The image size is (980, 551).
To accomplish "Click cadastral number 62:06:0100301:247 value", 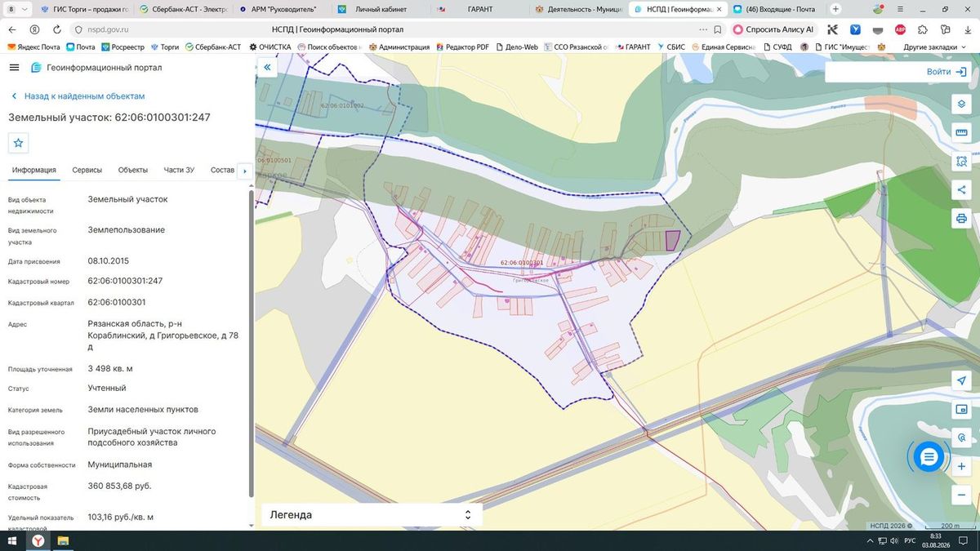I will 125,281.
